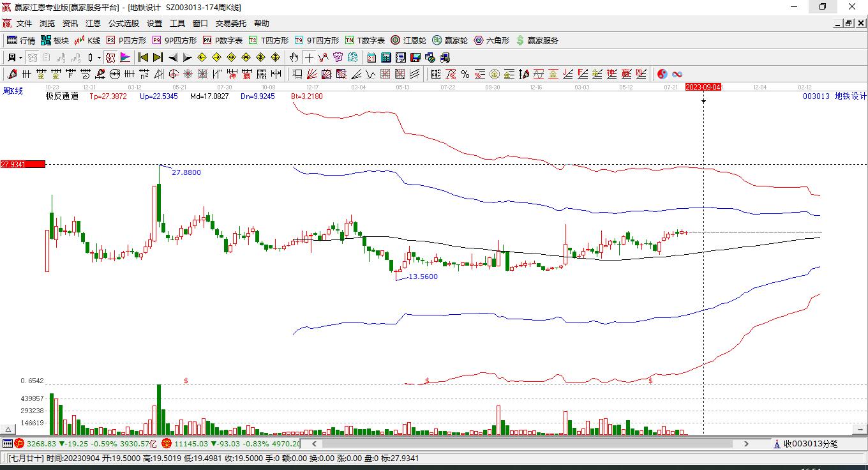
Task: Slide the horizontal chart scrollbar thumb
Action: point(526,443)
